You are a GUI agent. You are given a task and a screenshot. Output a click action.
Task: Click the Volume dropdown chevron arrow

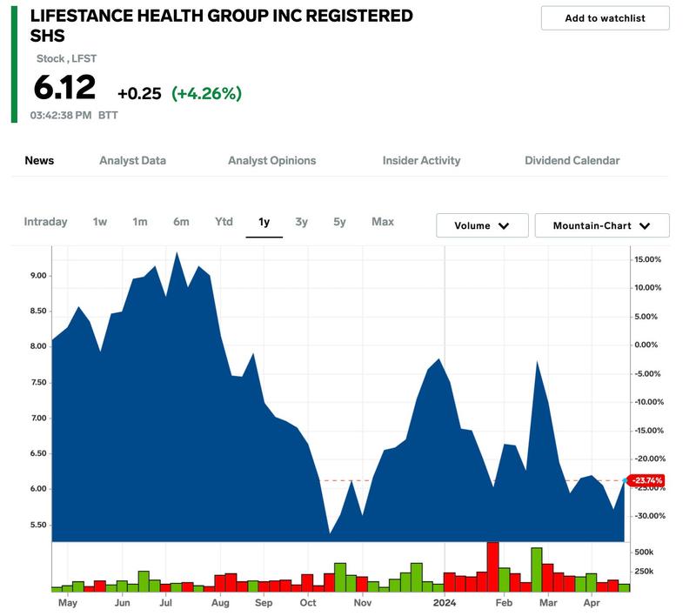pyautogui.click(x=504, y=226)
